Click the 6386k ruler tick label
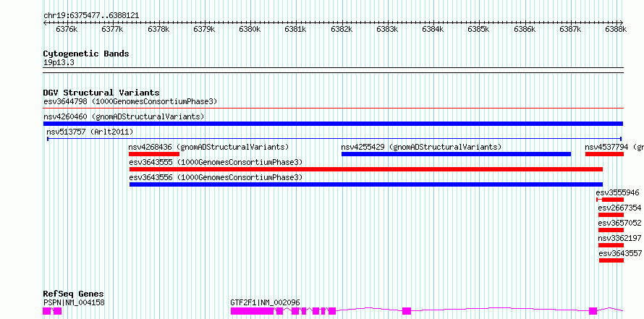This screenshot has height=319, width=644. pyautogui.click(x=525, y=30)
